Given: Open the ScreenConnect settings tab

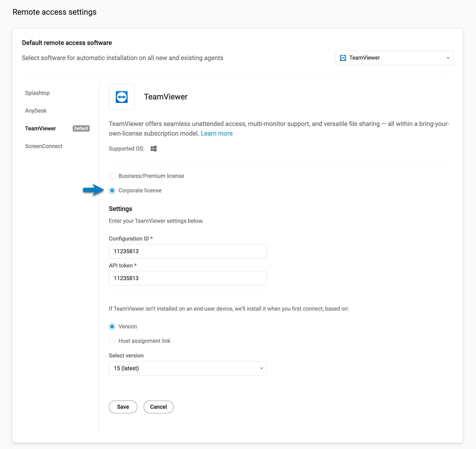Looking at the screenshot, I should tap(44, 146).
